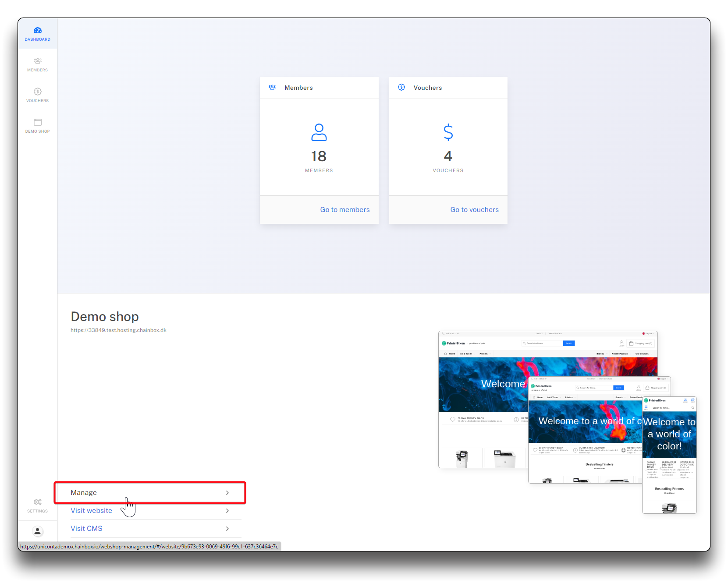728x583 pixels.
Task: Open Settings gear icon in sidebar
Action: 38,502
